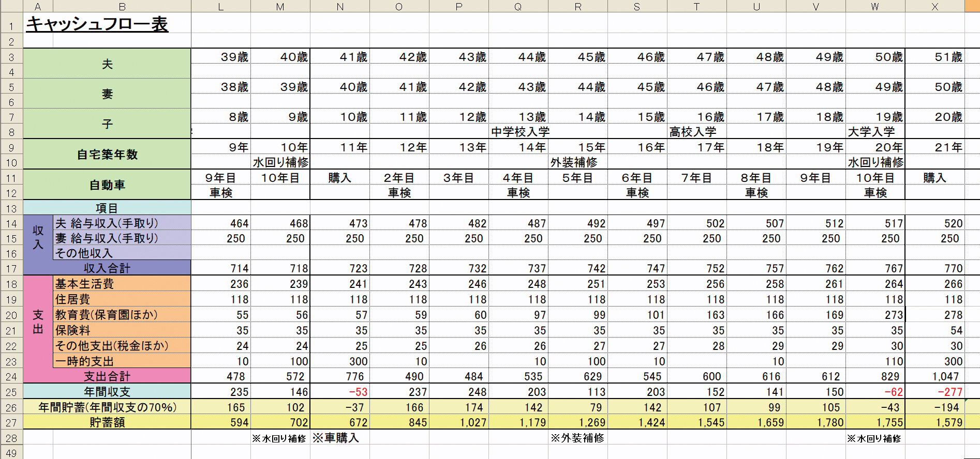Click 水回り補修 in column M row 10
This screenshot has height=459, width=980.
(x=280, y=162)
